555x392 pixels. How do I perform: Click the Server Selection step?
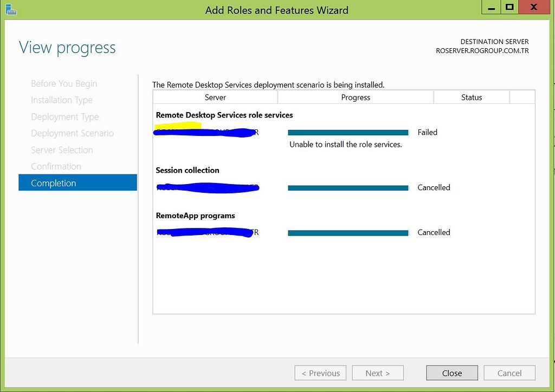click(x=61, y=149)
